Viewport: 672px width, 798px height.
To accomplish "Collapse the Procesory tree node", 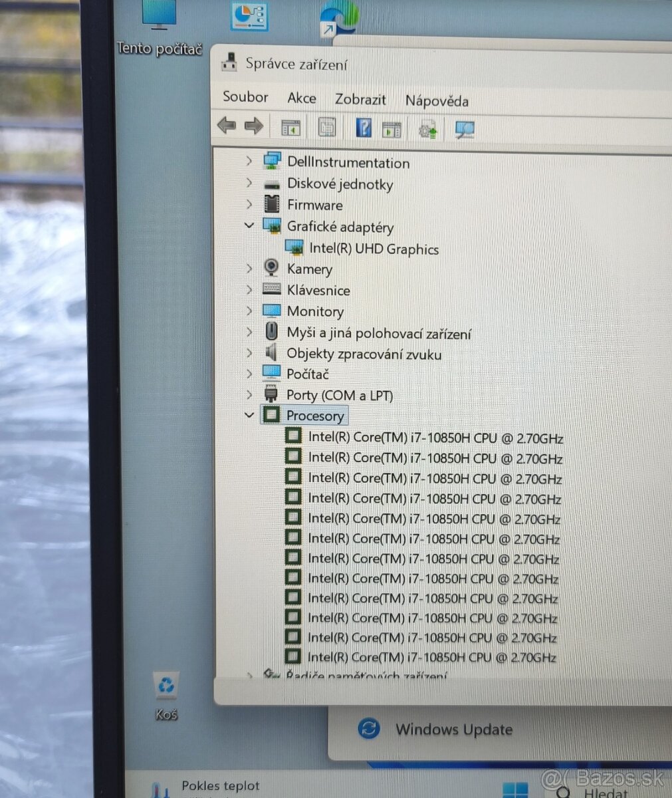I will [x=249, y=415].
